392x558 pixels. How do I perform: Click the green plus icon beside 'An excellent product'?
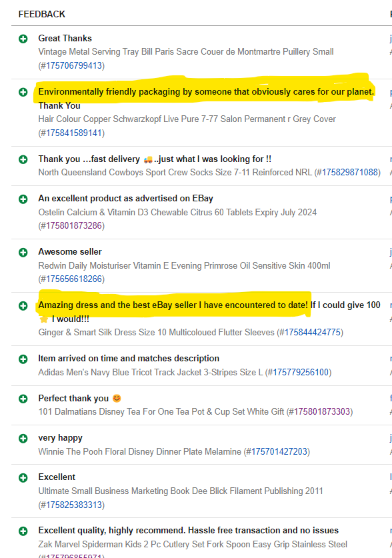click(x=23, y=199)
